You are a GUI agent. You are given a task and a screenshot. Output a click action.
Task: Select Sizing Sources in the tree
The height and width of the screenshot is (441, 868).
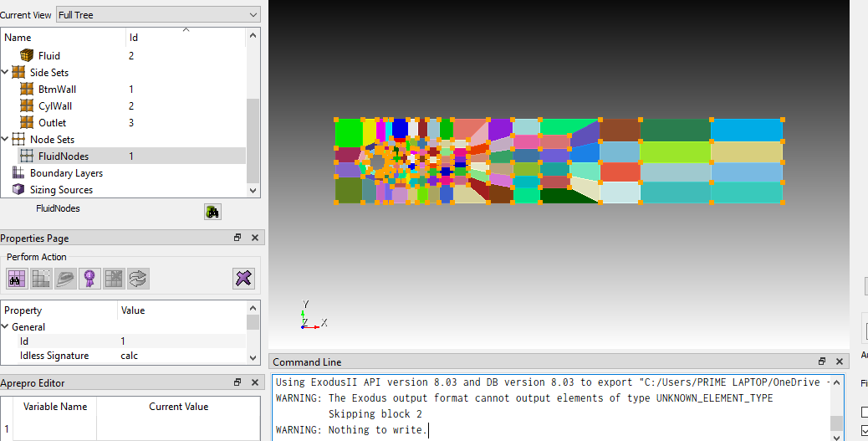tap(61, 189)
